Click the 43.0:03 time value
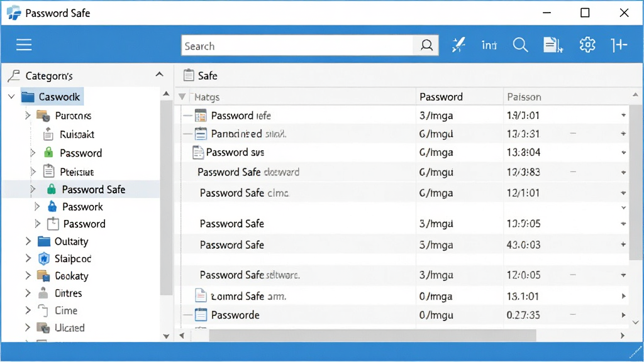The image size is (644, 362). click(523, 244)
